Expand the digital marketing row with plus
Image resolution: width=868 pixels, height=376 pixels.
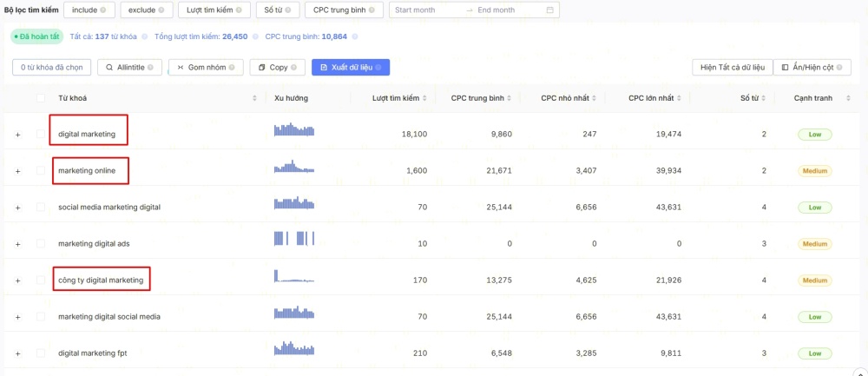pos(17,135)
